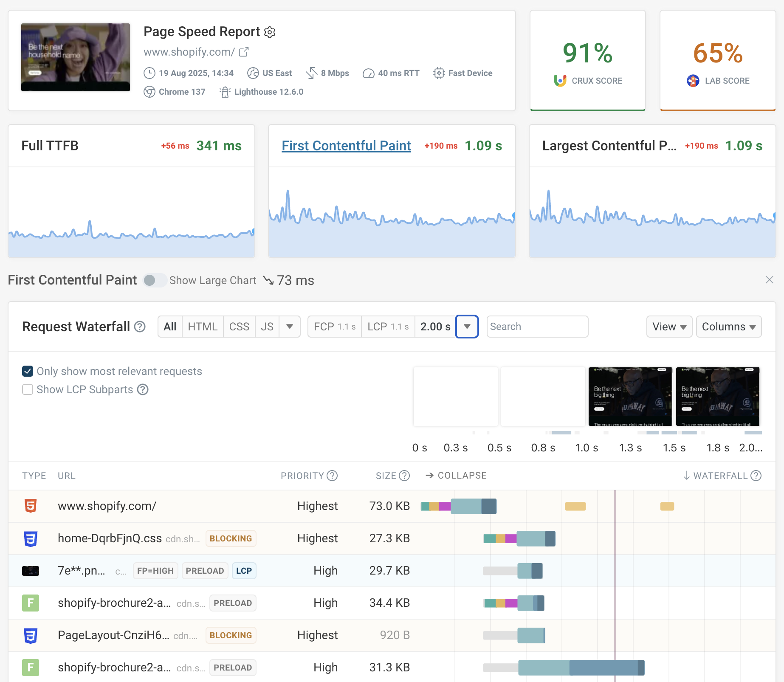Select the last filmstrip frame near 1.5 s

click(718, 396)
